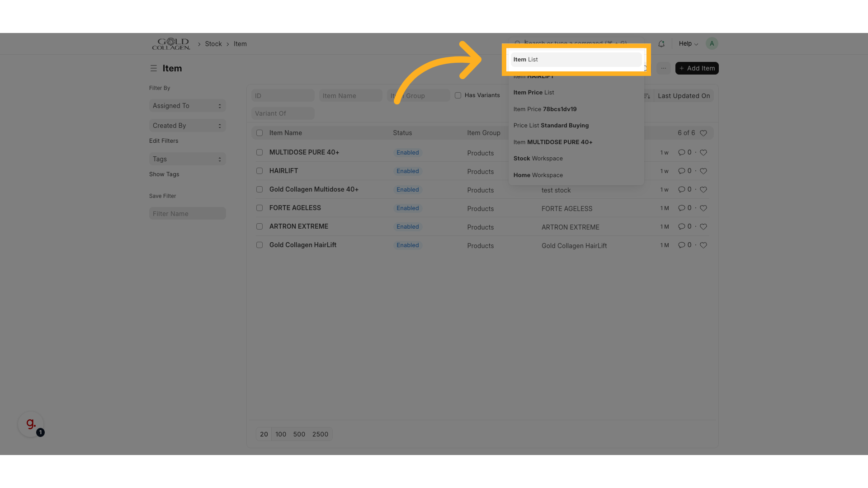Like the FORTE AGELESS row heart
This screenshot has height=488, width=868.
tap(703, 208)
